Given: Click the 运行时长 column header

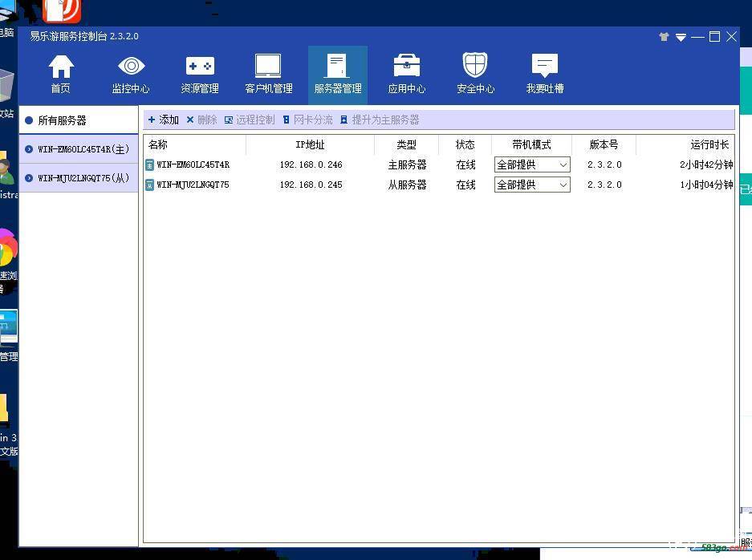Looking at the screenshot, I should pyautogui.click(x=685, y=144).
